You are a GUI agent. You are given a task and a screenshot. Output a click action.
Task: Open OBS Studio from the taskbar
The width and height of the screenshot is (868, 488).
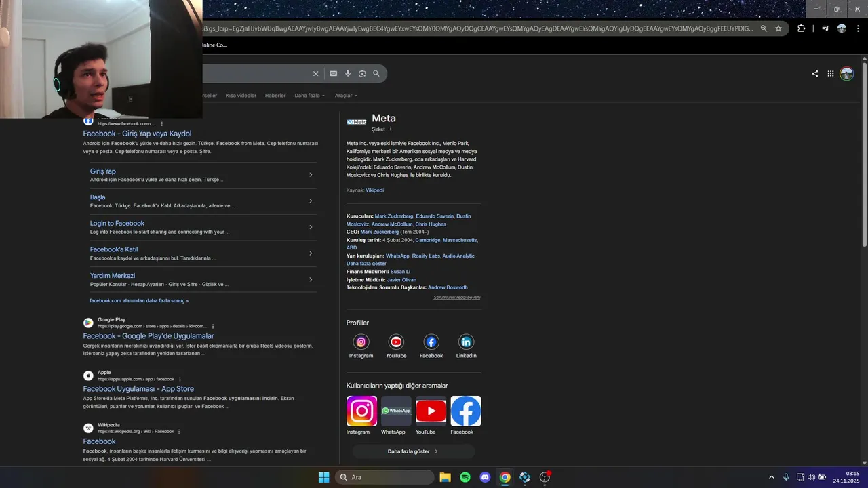[x=545, y=477]
